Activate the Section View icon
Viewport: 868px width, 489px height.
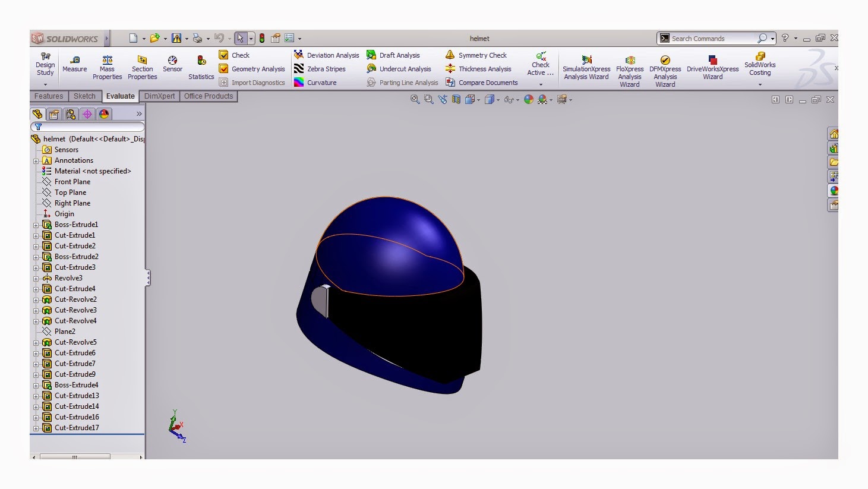tap(455, 99)
